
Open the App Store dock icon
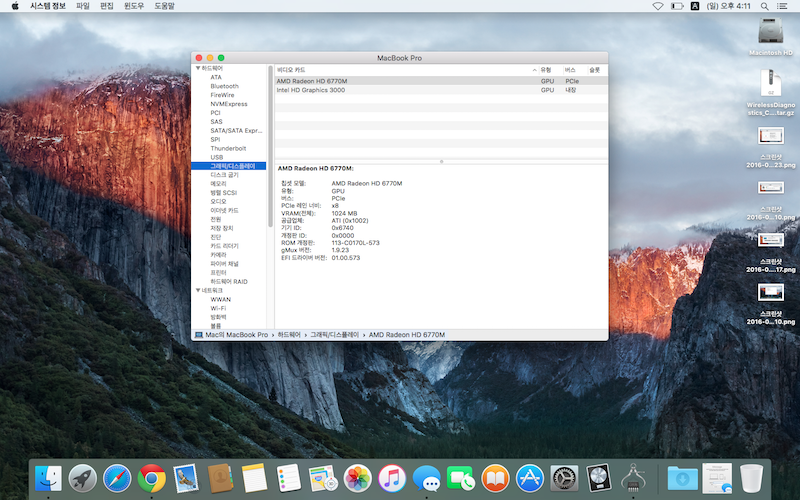529,478
